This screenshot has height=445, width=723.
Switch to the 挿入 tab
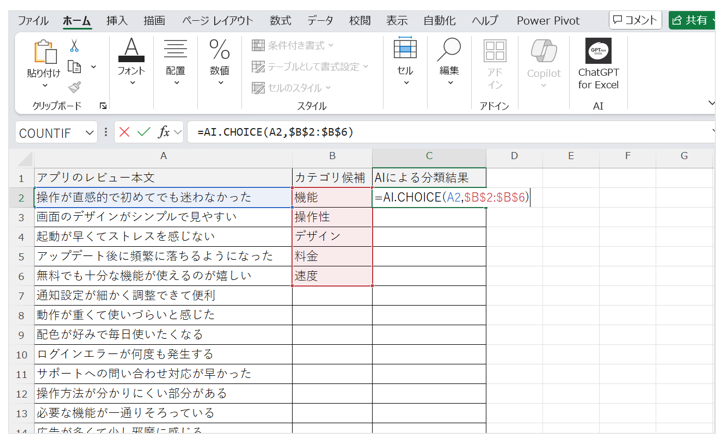pyautogui.click(x=116, y=21)
